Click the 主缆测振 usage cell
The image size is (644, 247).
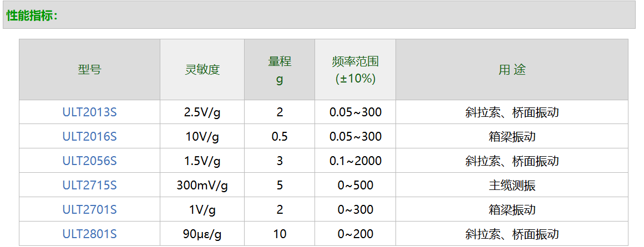[x=511, y=186]
